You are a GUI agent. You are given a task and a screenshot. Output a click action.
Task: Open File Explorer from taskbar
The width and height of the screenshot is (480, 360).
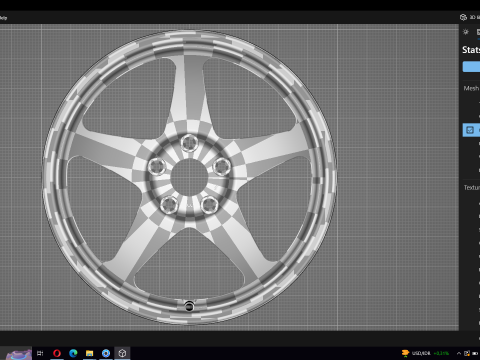tap(89, 353)
